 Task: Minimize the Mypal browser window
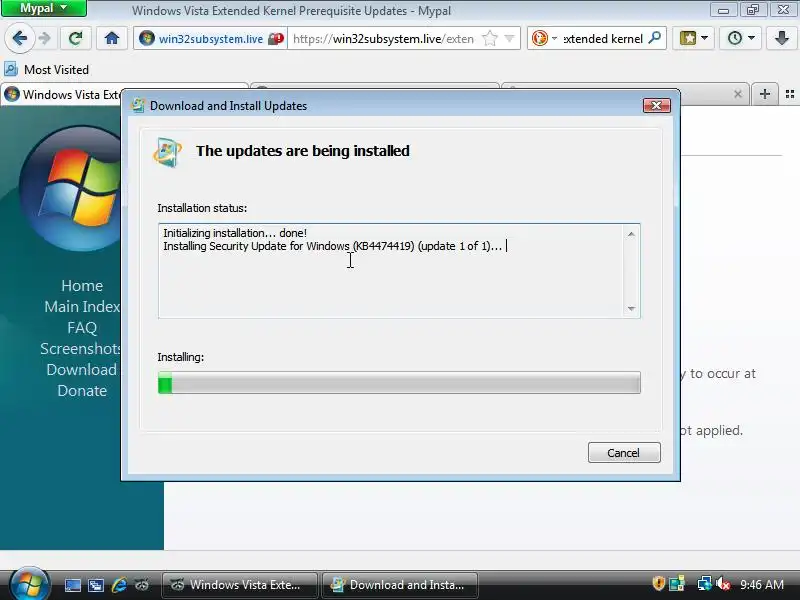pyautogui.click(x=723, y=10)
